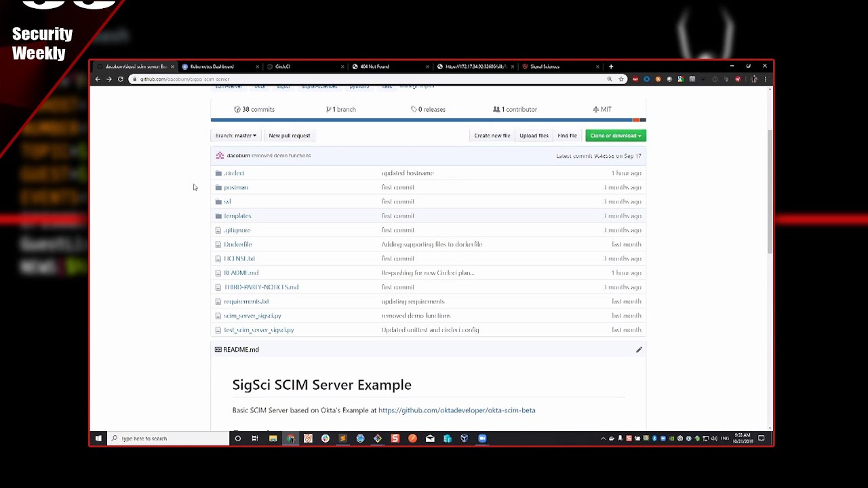Open the Mail app from taskbar
The width and height of the screenshot is (868, 488).
[430, 439]
